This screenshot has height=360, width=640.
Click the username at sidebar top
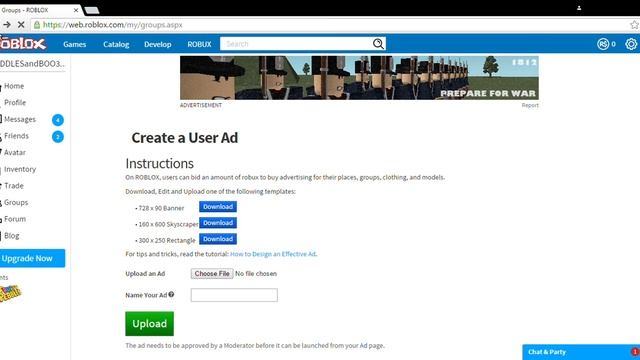(32, 64)
